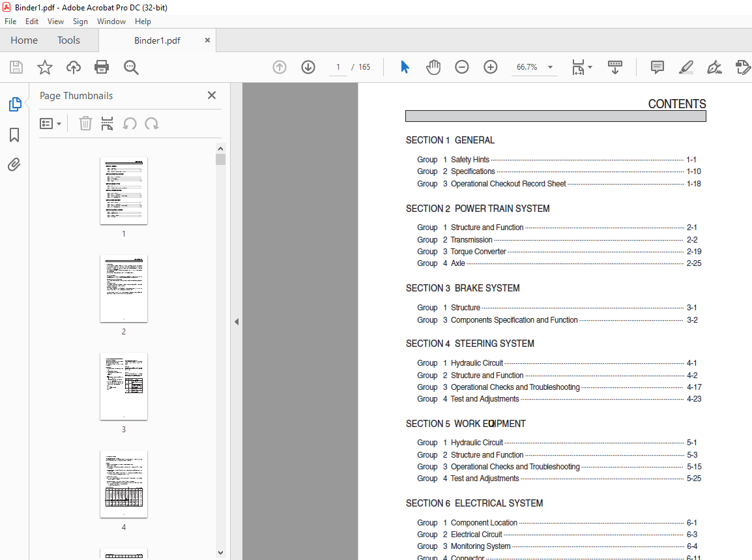Print the file with printer icon
Viewport: 752px width, 560px height.
click(x=102, y=67)
